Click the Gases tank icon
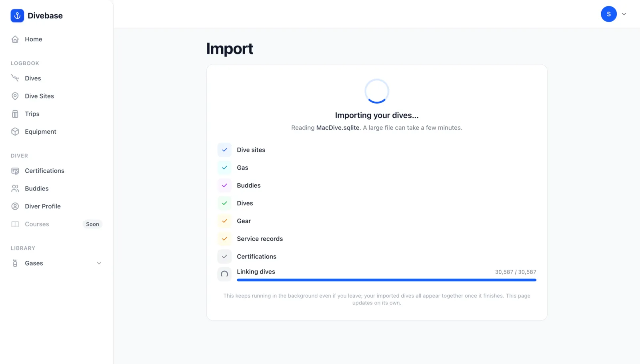The height and width of the screenshot is (364, 640). coord(15,263)
